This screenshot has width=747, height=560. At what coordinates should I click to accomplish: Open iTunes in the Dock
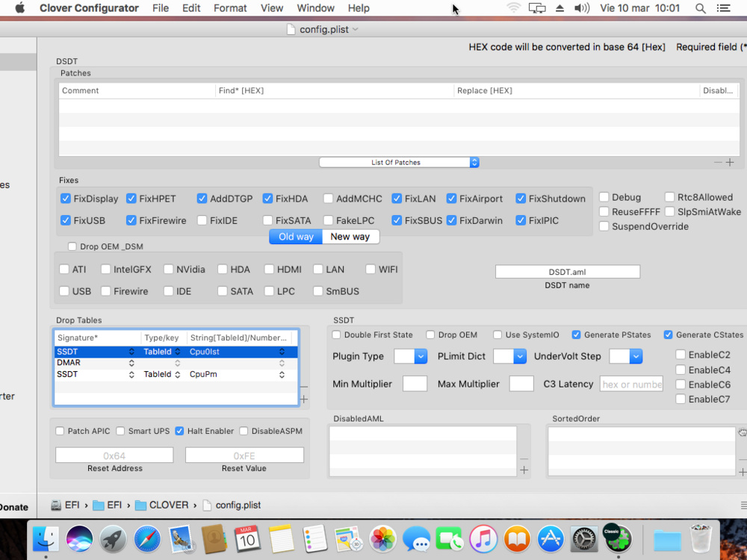(483, 539)
